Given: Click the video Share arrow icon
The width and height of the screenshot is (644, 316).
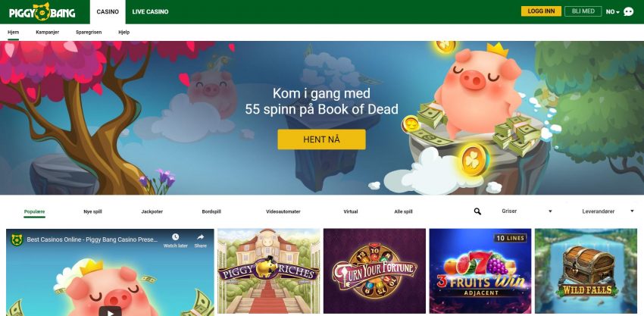Looking at the screenshot, I should tap(201, 237).
